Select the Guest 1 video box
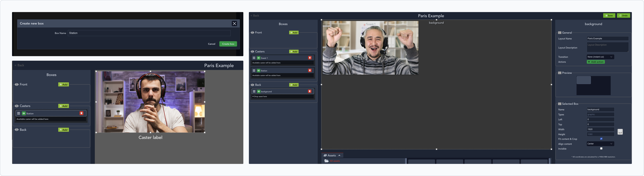This screenshot has width=644, height=176. [x=370, y=48]
